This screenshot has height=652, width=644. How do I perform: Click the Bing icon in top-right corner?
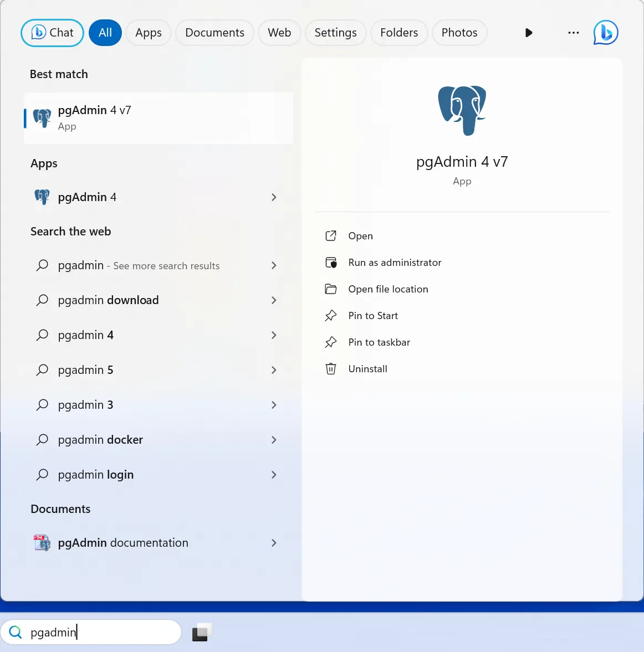(x=605, y=33)
